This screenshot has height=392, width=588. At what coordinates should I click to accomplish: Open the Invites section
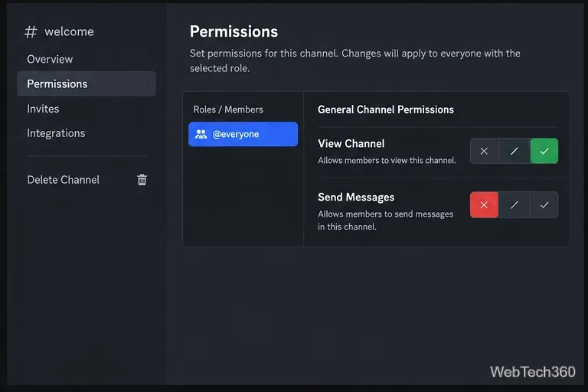tap(43, 109)
